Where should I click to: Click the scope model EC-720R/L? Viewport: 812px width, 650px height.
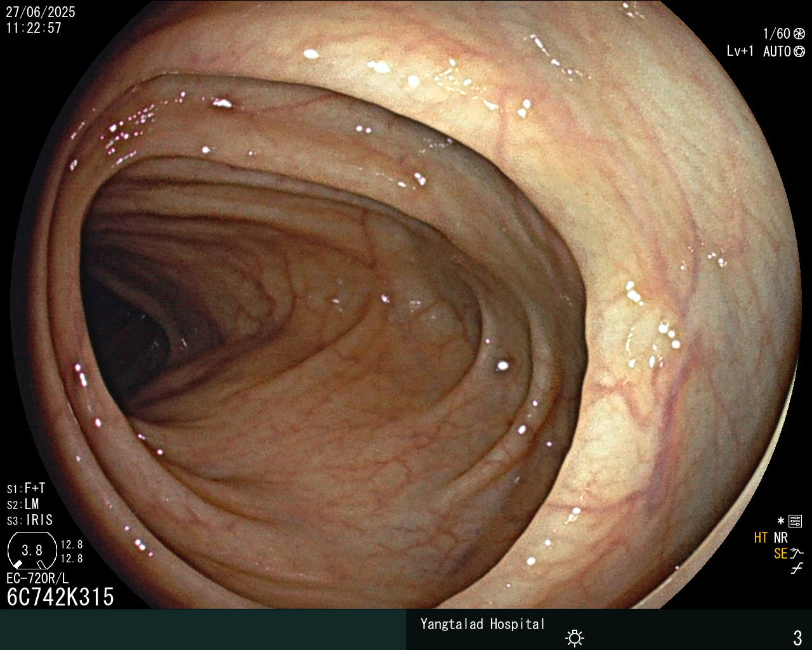coord(37,578)
